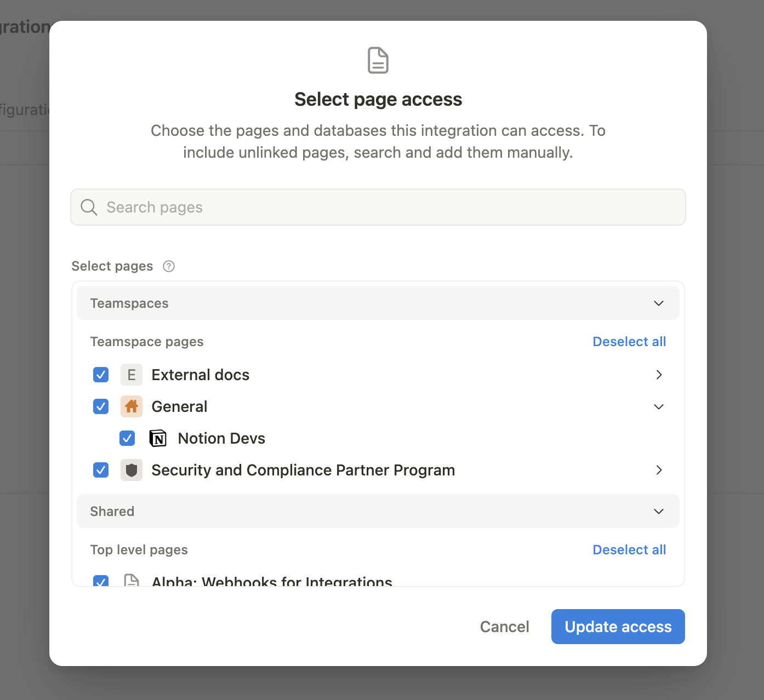Uncheck Security and Compliance Partner Program

tap(100, 470)
